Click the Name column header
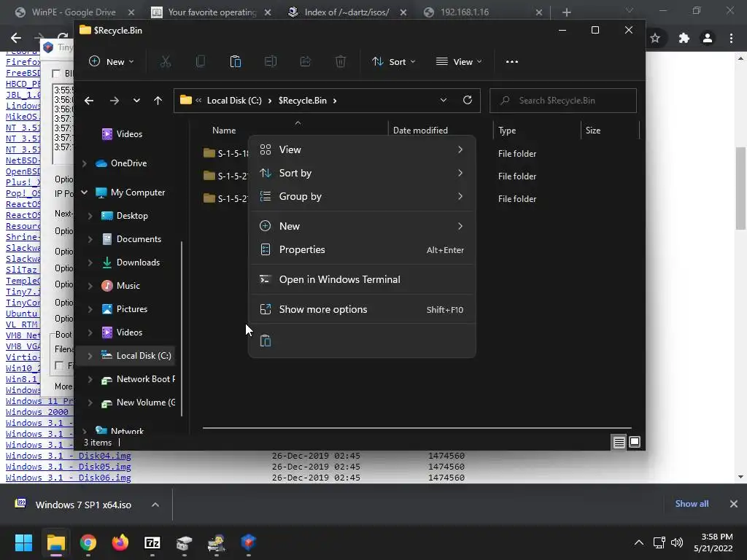The width and height of the screenshot is (747, 560). pyautogui.click(x=224, y=131)
